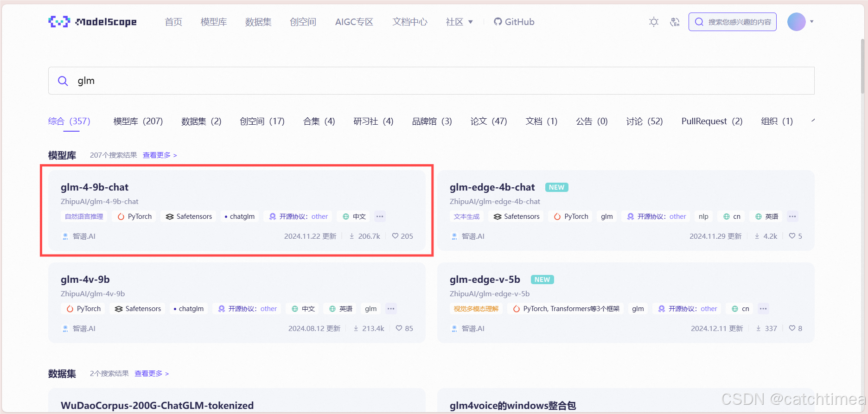Open 文档中心 in the top navigation
This screenshot has height=414, width=868.
(x=410, y=22)
